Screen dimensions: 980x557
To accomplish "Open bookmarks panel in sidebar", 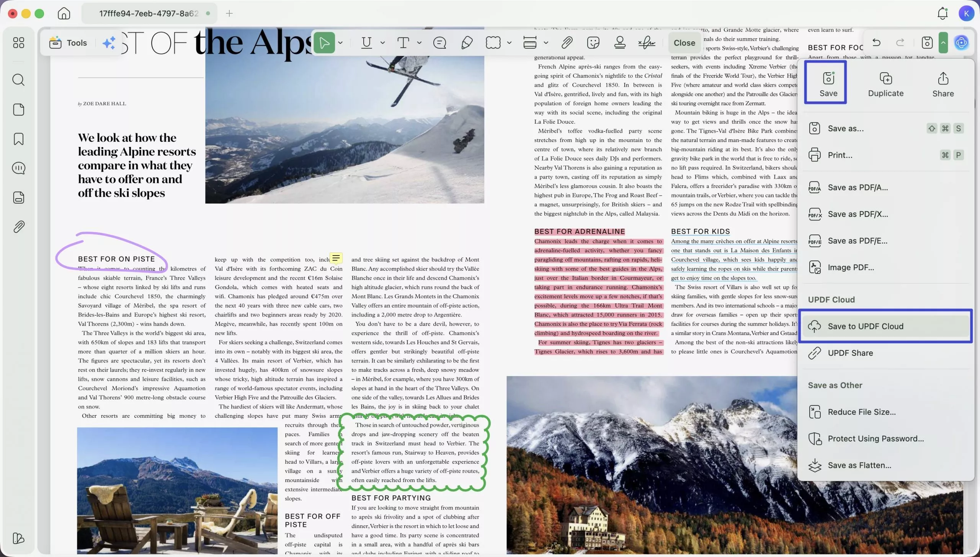I will tap(18, 139).
